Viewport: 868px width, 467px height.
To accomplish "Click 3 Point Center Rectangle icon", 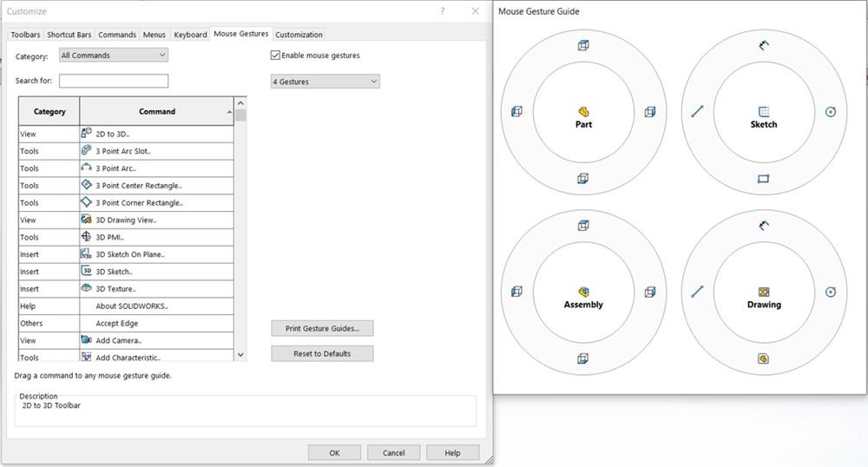I will point(86,184).
